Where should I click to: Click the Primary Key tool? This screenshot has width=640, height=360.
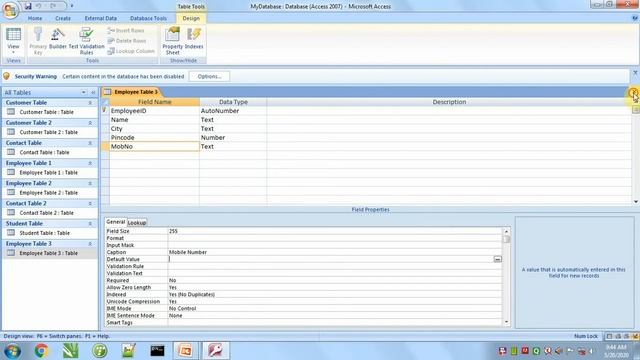point(38,41)
